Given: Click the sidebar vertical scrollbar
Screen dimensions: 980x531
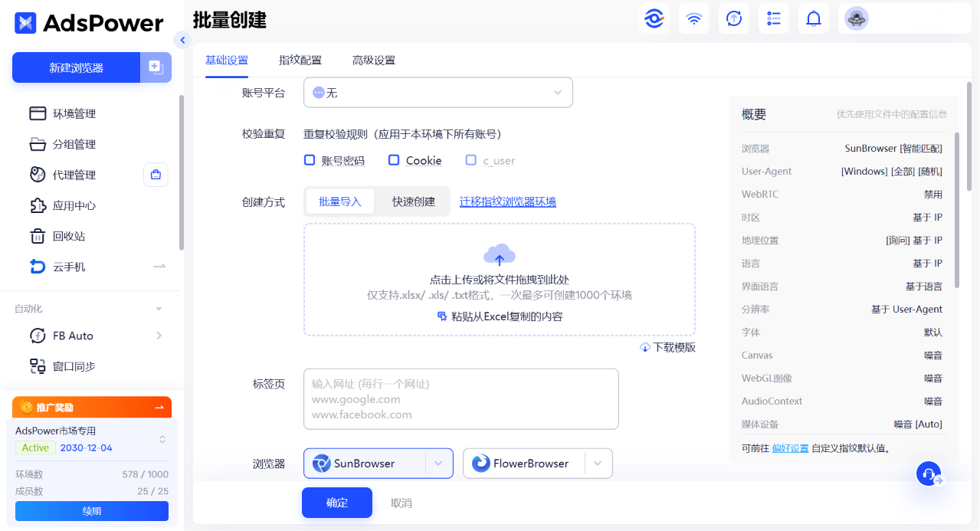Looking at the screenshot, I should 181,172.
